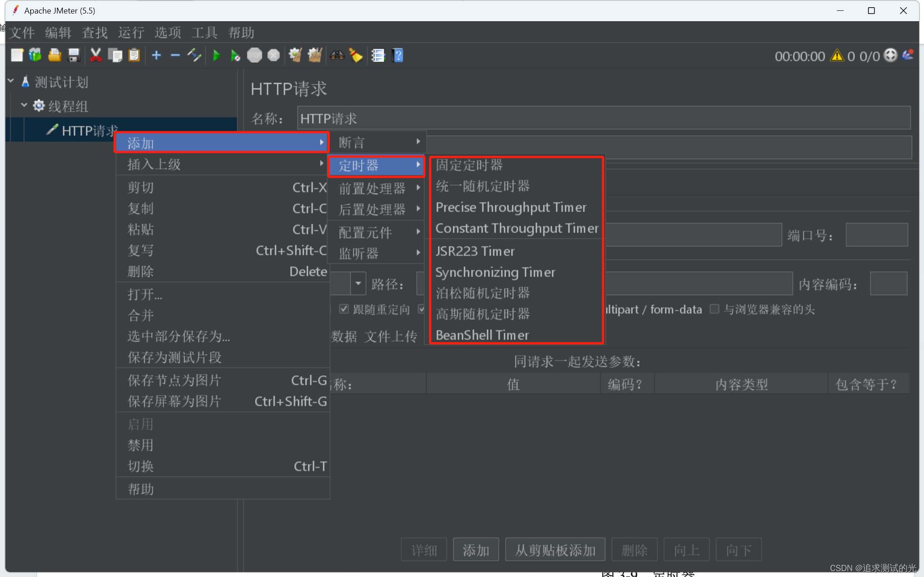Click the Cut scissors toolbar icon
This screenshot has width=924, height=577.
[96, 55]
